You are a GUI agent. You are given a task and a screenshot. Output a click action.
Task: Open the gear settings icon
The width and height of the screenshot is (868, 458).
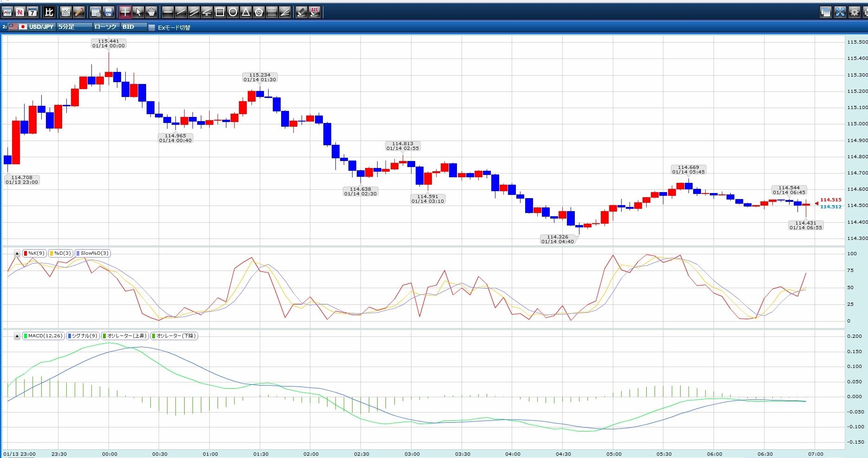tap(855, 12)
